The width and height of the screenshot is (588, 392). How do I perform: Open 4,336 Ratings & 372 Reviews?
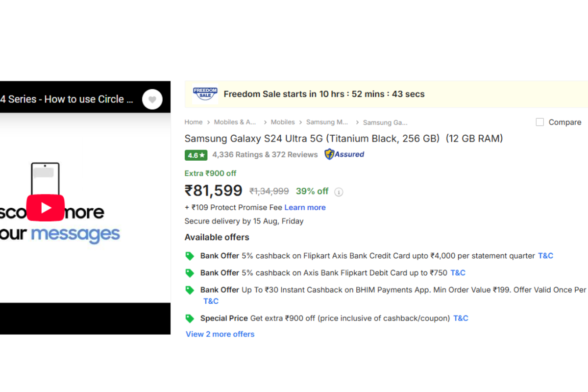pos(265,154)
